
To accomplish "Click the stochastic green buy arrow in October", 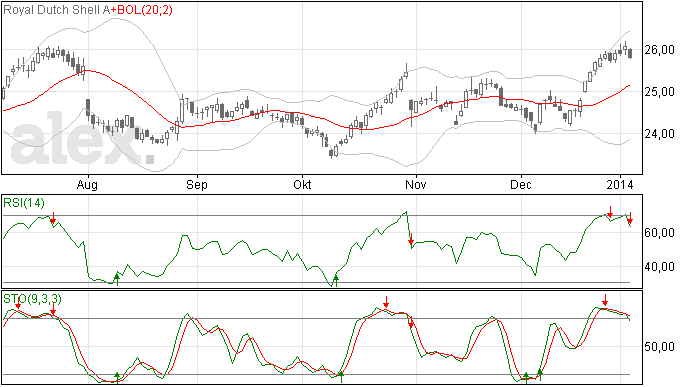I will pos(341,377).
